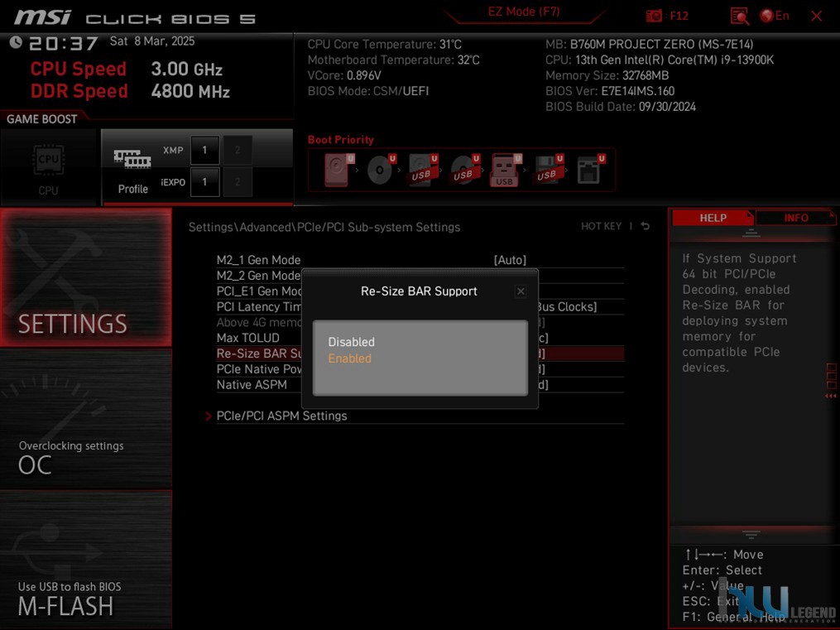840x630 pixels.
Task: Click the Boot Priority heading
Action: (x=341, y=140)
